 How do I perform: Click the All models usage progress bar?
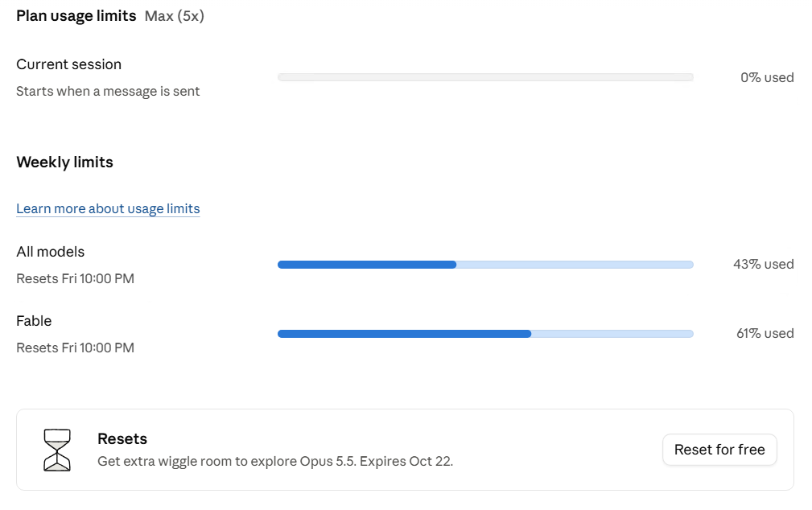pos(485,265)
